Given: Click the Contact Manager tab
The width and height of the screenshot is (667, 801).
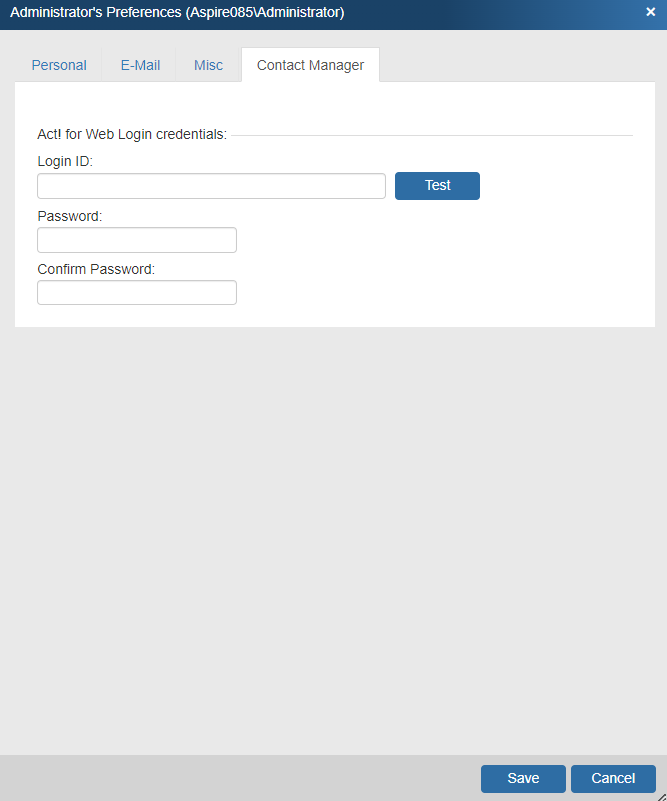Looking at the screenshot, I should click(310, 65).
